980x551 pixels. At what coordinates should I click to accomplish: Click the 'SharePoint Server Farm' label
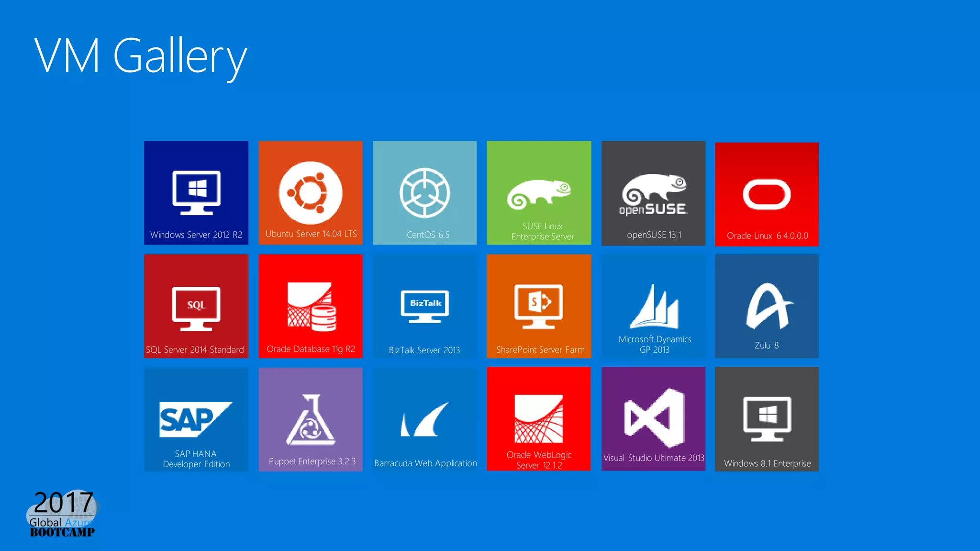540,350
